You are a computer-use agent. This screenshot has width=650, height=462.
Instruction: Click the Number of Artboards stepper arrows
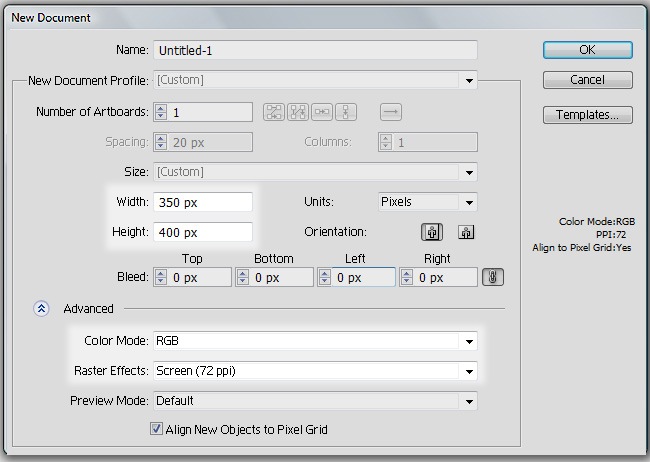click(x=161, y=112)
